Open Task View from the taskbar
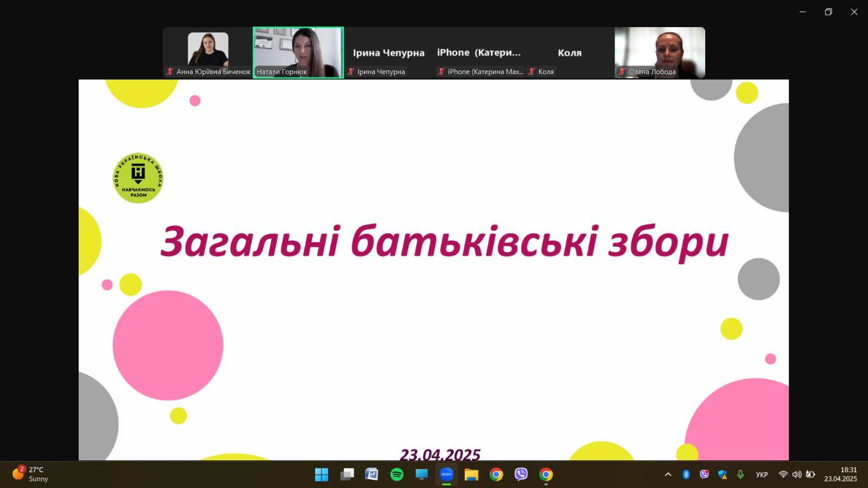 click(x=347, y=474)
